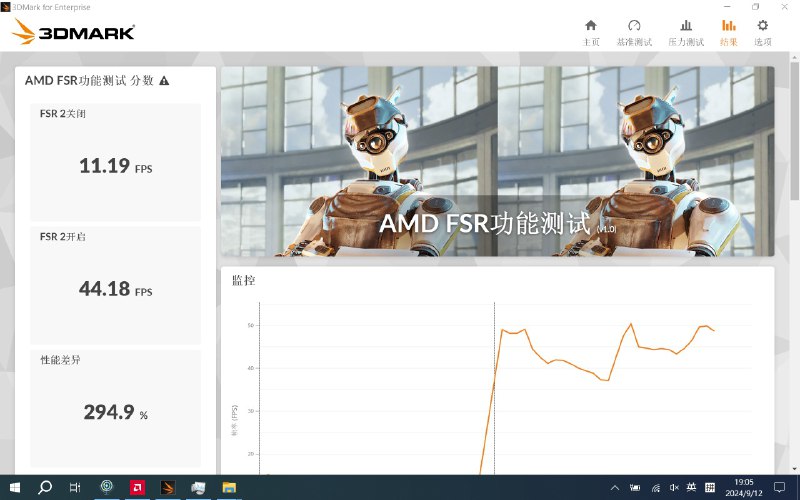Select the Results (结果) bar chart icon
800x500 pixels.
(x=728, y=32)
